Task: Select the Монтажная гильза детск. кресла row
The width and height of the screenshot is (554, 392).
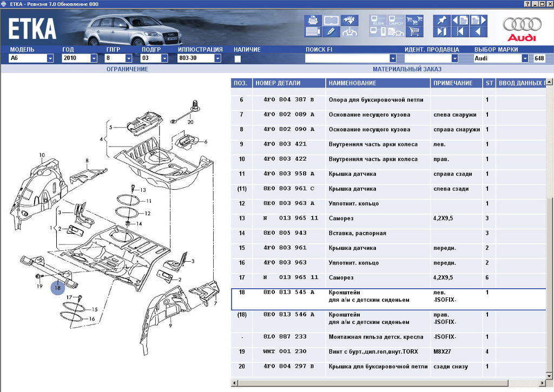Action: [388, 337]
